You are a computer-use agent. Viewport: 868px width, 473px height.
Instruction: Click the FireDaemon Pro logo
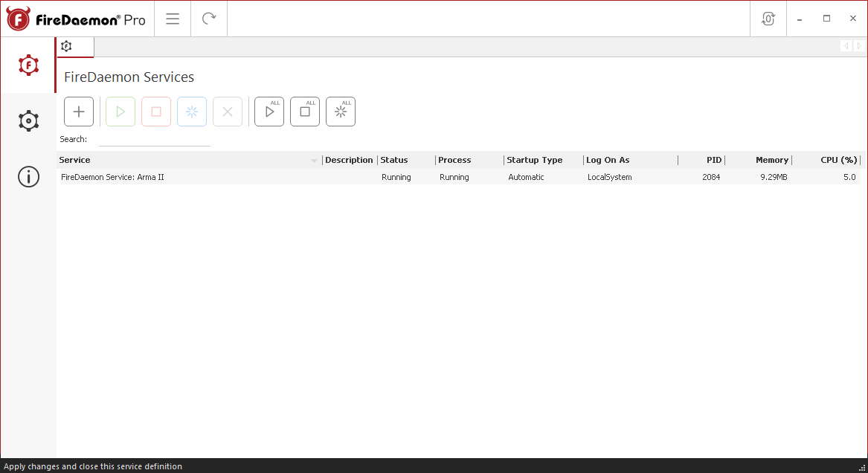coord(76,19)
